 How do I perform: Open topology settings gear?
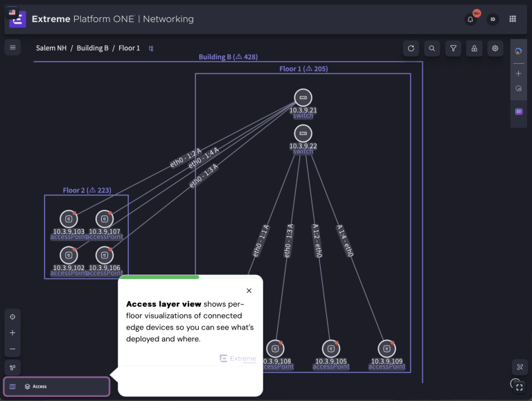495,48
